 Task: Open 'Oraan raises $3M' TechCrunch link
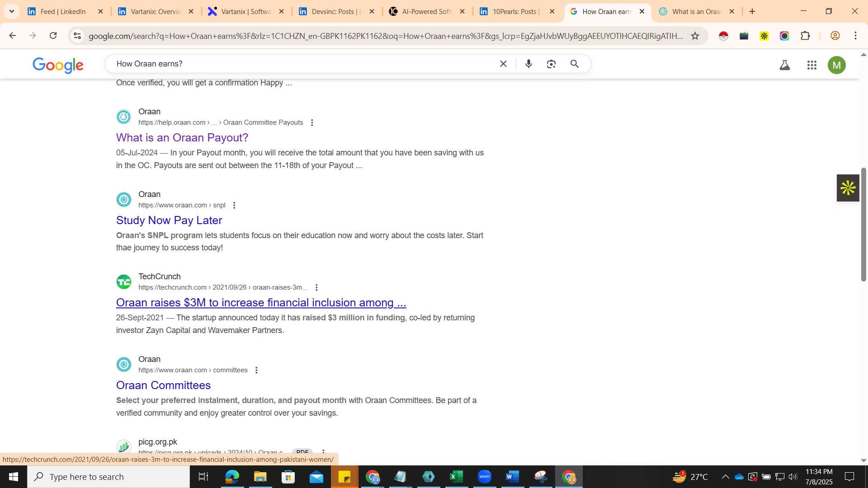click(x=261, y=303)
